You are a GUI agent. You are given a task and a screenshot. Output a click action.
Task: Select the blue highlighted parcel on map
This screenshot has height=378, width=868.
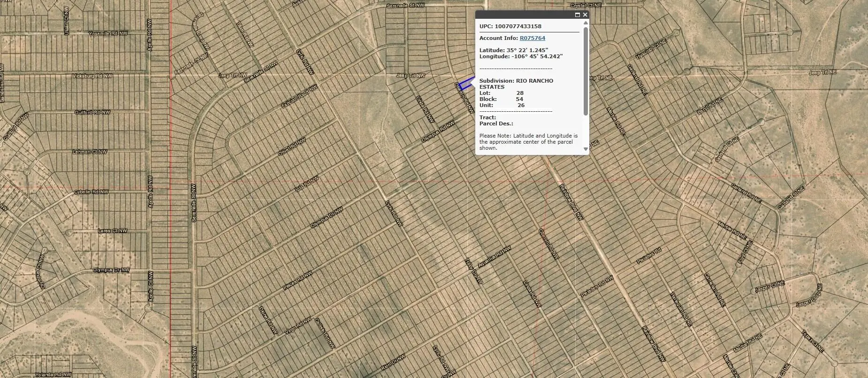(465, 85)
